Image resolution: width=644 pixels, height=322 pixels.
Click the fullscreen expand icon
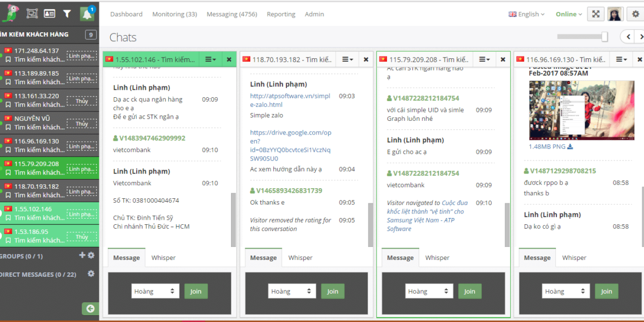[595, 14]
